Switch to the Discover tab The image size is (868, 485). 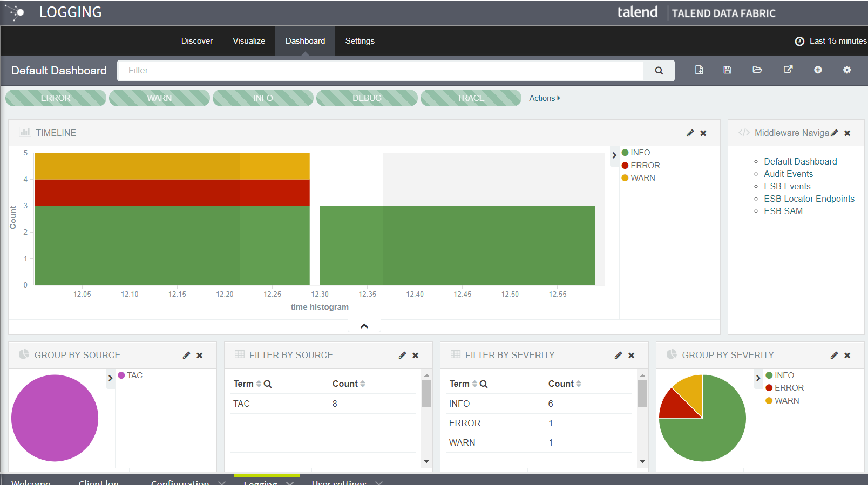click(196, 41)
